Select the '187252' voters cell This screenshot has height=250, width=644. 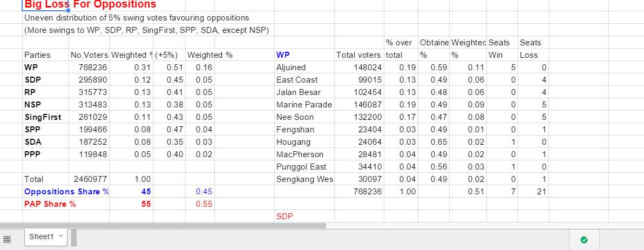tap(89, 141)
